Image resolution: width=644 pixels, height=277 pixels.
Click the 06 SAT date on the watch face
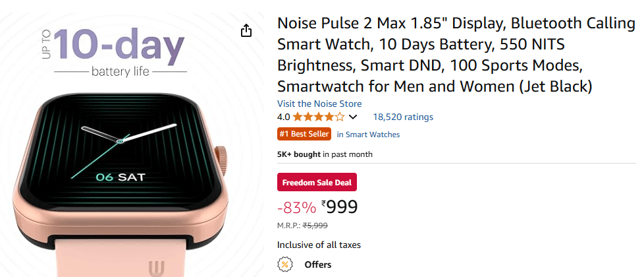121,177
